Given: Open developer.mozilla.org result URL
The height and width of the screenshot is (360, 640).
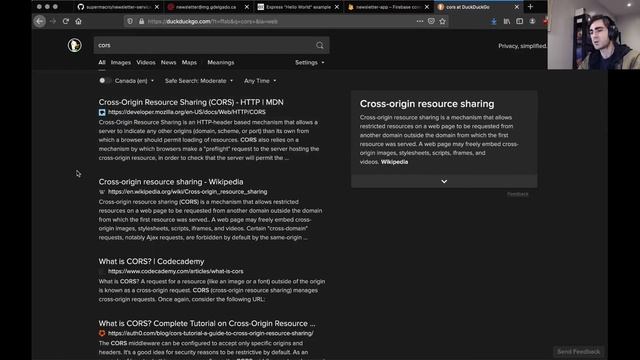Looking at the screenshot, I should [187, 112].
